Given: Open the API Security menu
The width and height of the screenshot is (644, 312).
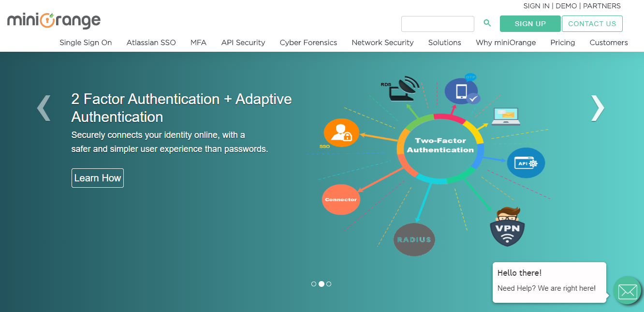Looking at the screenshot, I should pyautogui.click(x=243, y=43).
